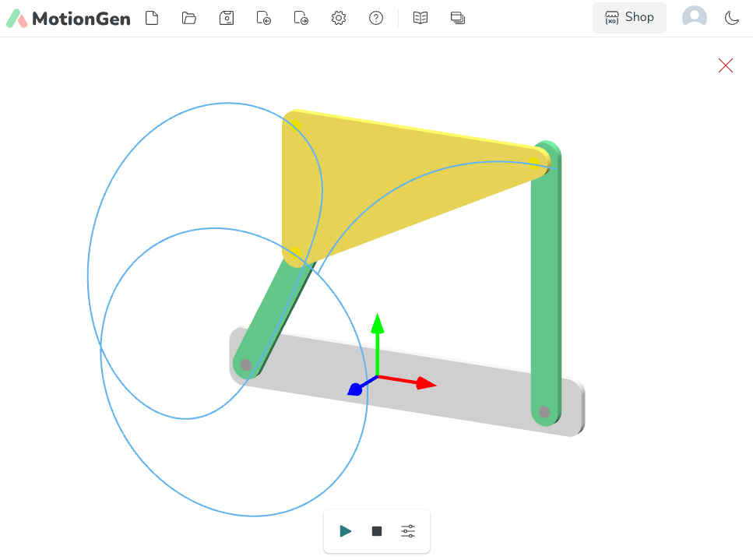Click the export file icon
This screenshot has height=560, width=753.
[301, 18]
